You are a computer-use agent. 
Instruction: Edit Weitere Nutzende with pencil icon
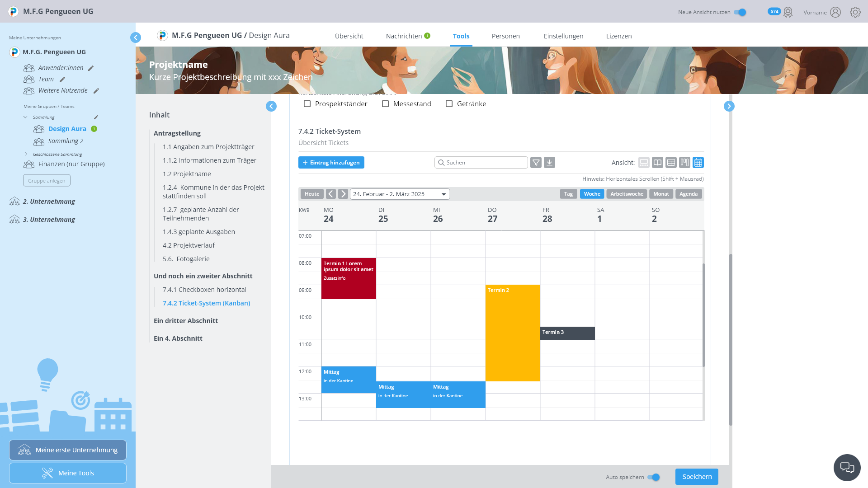pyautogui.click(x=96, y=91)
